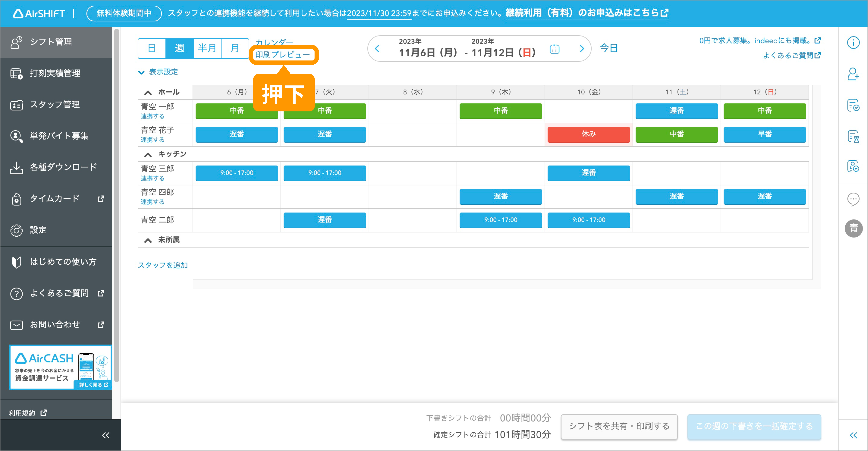Click 連携する under 青空 花子
Viewport: 868px width, 451px height.
click(x=152, y=140)
